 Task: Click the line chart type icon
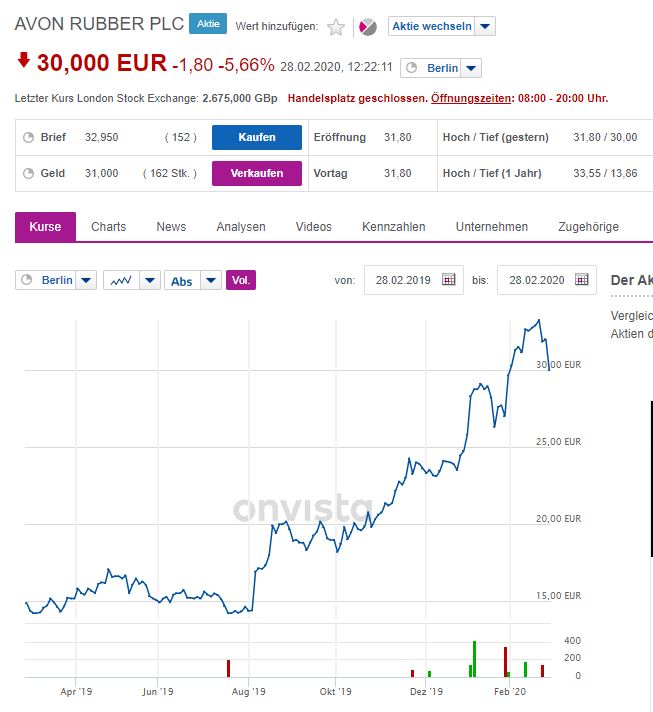coord(121,281)
